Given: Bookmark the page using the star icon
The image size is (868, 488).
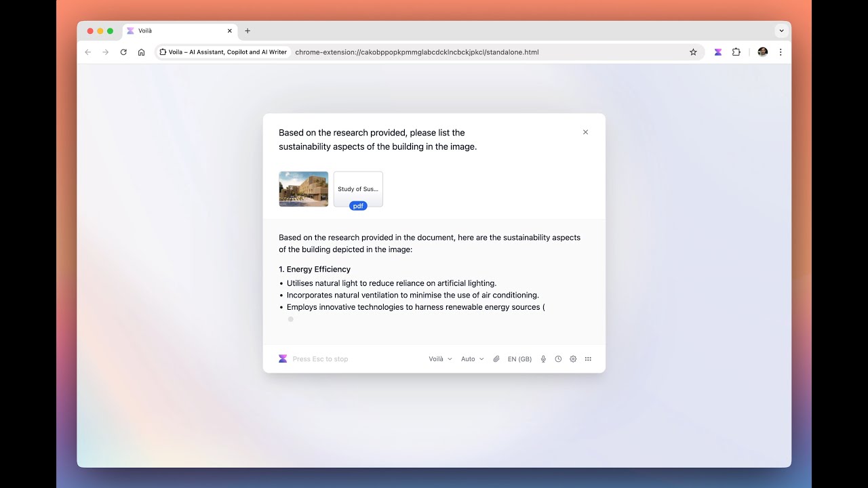Looking at the screenshot, I should [x=693, y=52].
